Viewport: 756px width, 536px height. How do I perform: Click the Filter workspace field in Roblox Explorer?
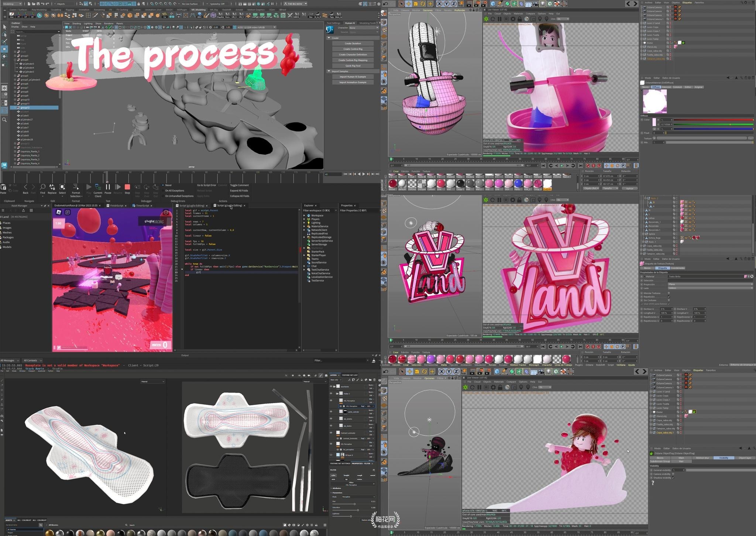tap(320, 210)
